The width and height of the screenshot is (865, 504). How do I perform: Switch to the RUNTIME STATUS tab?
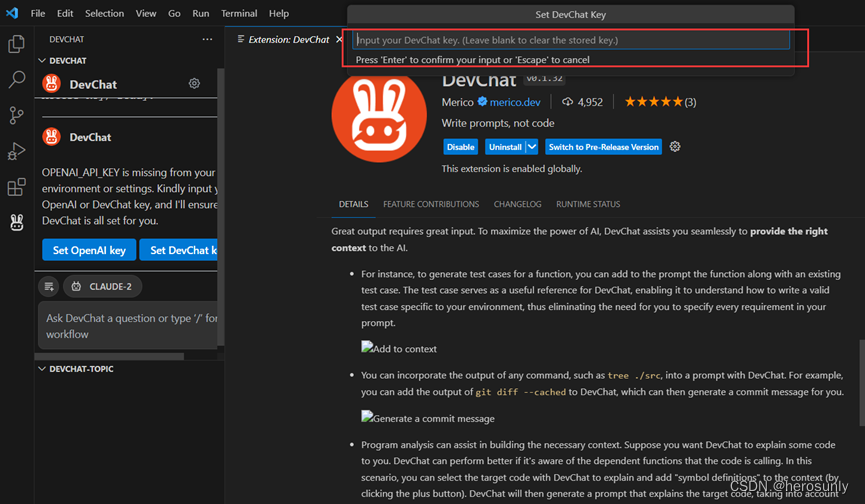[588, 204]
